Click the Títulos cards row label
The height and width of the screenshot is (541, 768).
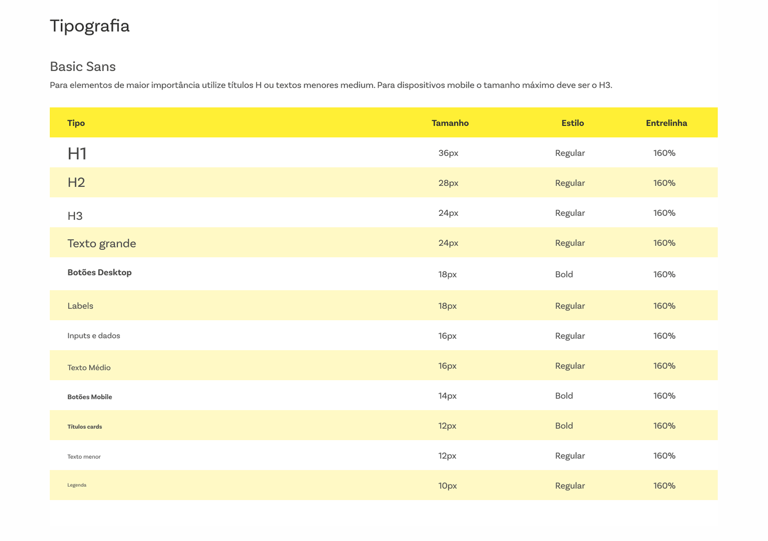[x=84, y=427]
